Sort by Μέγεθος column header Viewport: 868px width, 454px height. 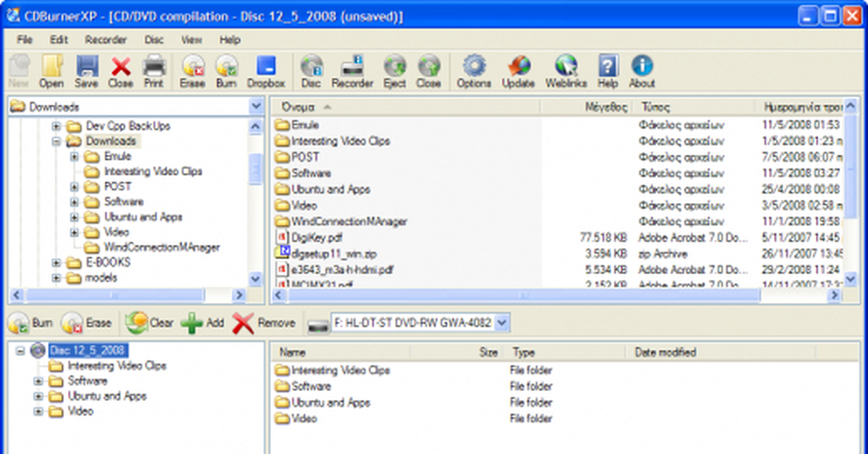pyautogui.click(x=587, y=107)
